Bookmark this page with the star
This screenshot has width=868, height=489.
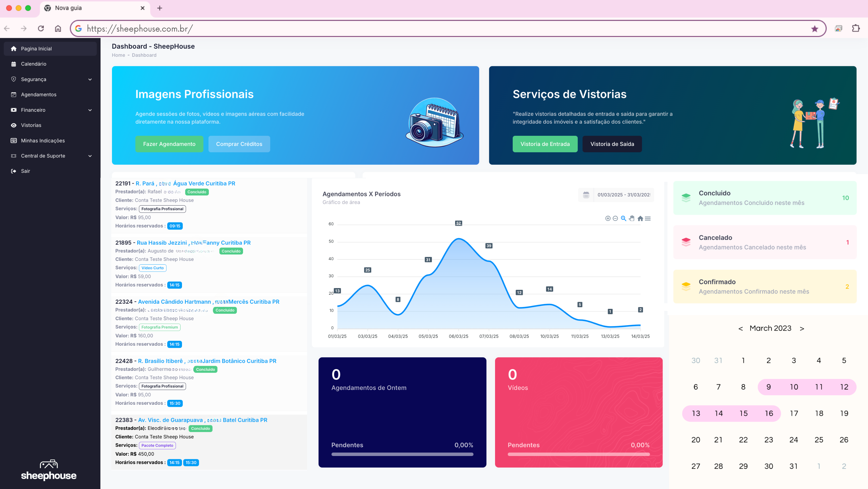814,29
